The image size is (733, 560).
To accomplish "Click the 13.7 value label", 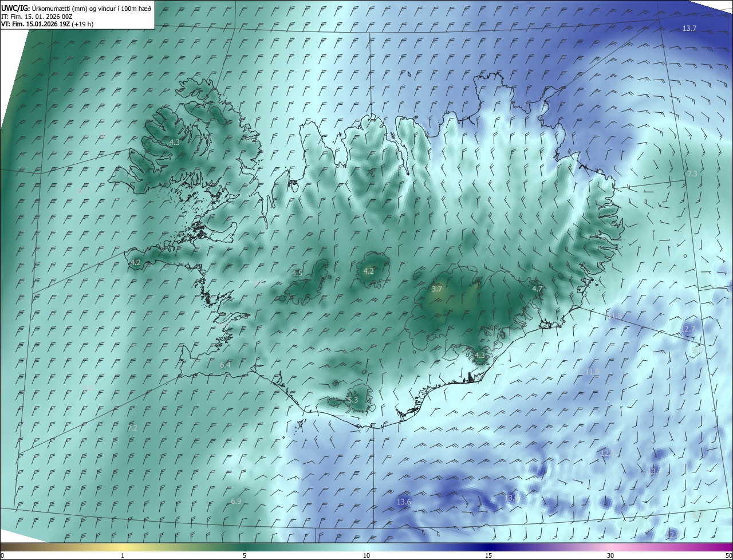I will click(x=689, y=29).
